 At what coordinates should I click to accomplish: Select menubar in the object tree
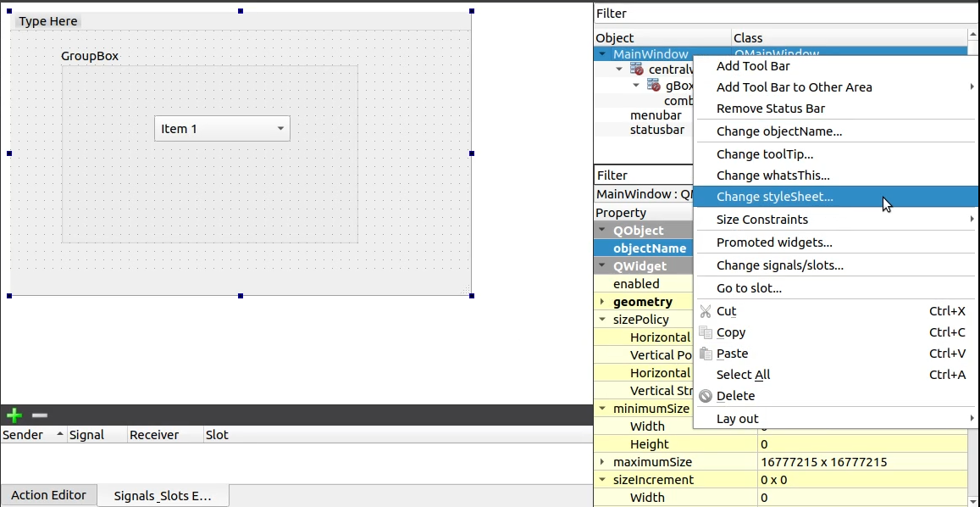click(656, 115)
